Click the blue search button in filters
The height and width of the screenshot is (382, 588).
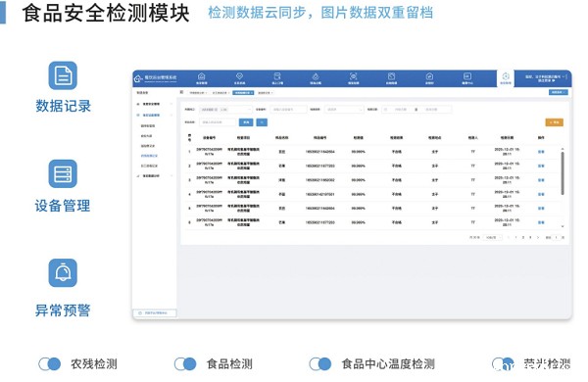tap(246, 122)
